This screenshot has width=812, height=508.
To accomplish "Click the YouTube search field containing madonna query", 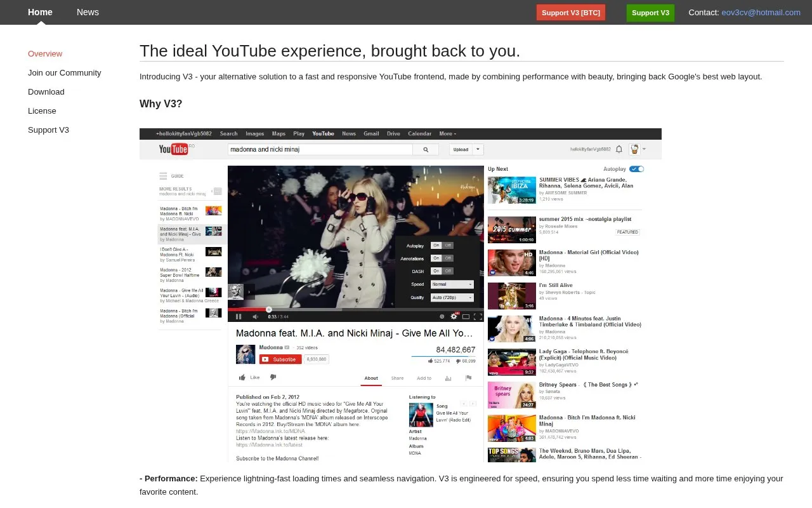I will click(x=320, y=150).
